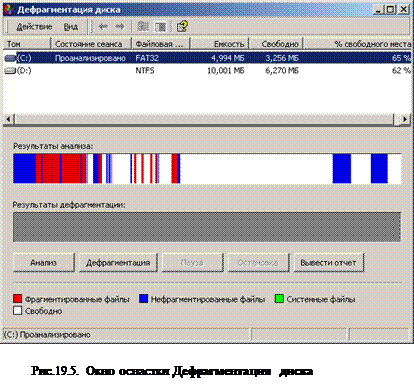Click the properties pane toolbar icon
The height and width of the screenshot is (386, 414).
tap(160, 27)
